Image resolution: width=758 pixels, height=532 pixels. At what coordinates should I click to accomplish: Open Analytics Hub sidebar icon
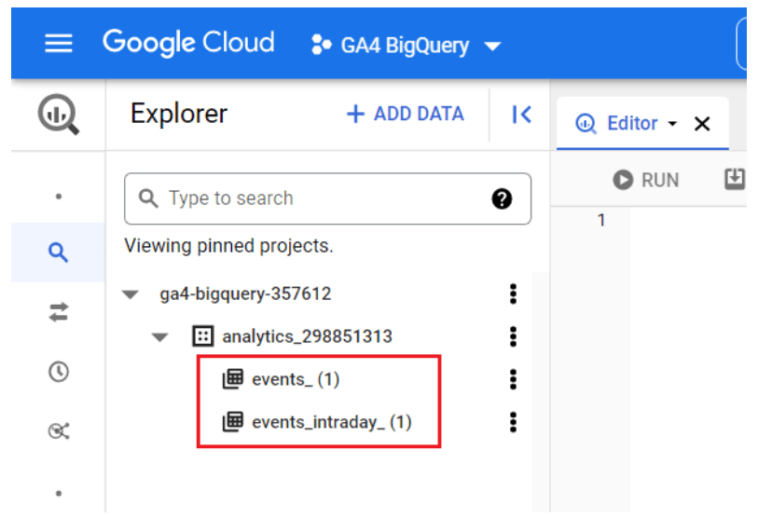tap(59, 430)
